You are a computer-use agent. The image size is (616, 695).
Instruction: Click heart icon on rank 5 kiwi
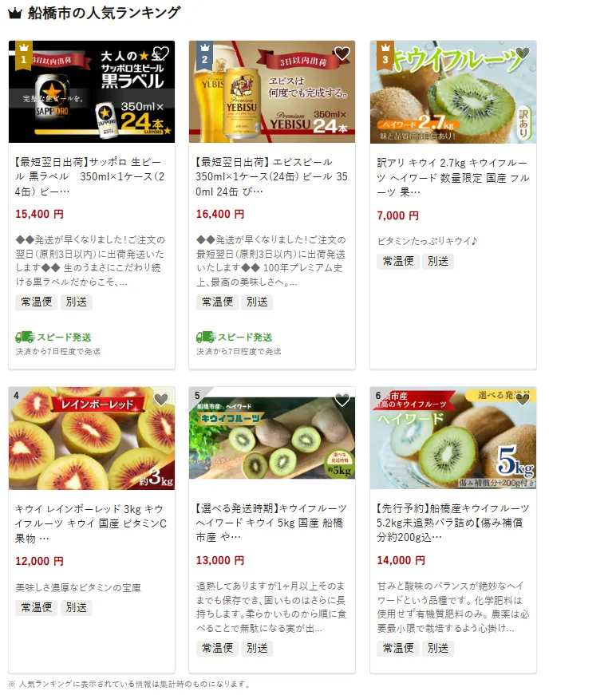click(342, 400)
